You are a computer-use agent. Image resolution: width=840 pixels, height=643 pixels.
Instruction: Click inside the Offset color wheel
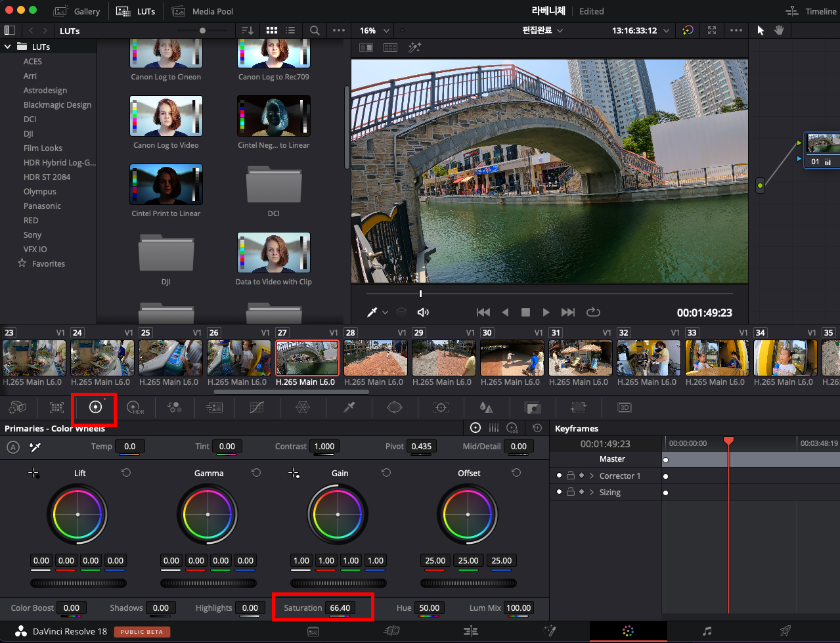tap(468, 514)
